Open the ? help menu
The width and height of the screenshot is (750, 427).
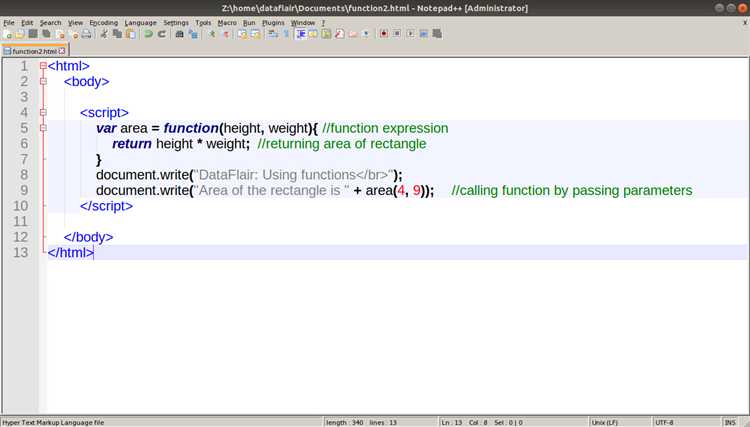point(323,22)
